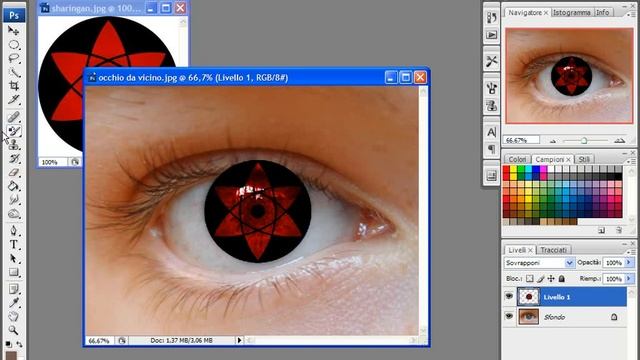Image resolution: width=640 pixels, height=360 pixels.
Task: Select the Zoom magnifier tool
Action: click(x=13, y=330)
